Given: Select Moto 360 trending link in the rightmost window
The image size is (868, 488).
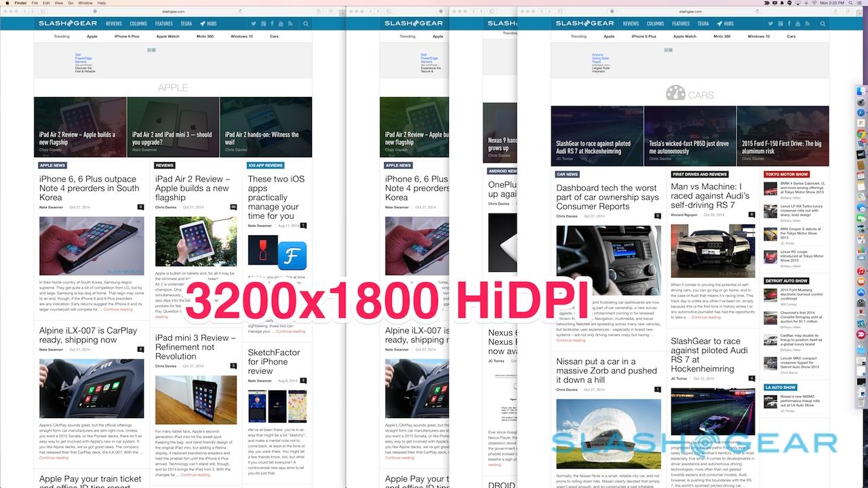Looking at the screenshot, I should tap(722, 37).
